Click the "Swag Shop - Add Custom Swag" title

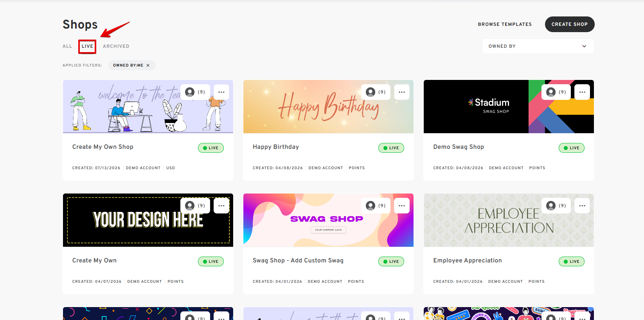298,260
